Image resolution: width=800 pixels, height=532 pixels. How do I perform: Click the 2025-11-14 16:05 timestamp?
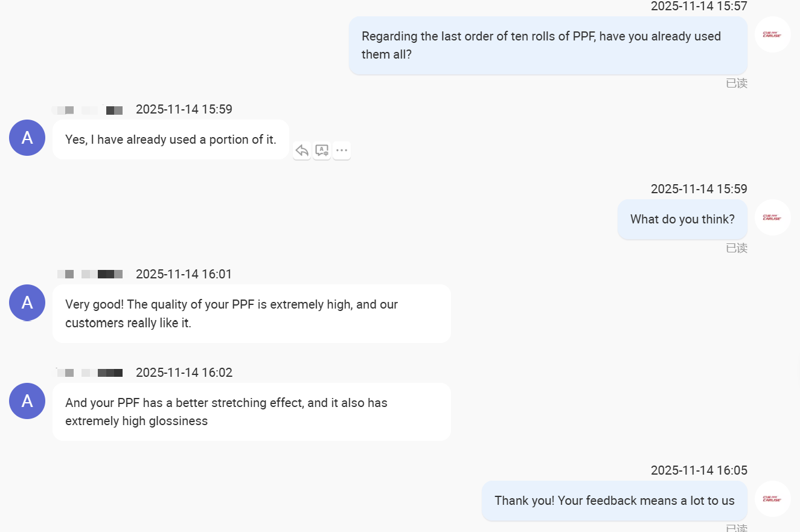pyautogui.click(x=699, y=470)
